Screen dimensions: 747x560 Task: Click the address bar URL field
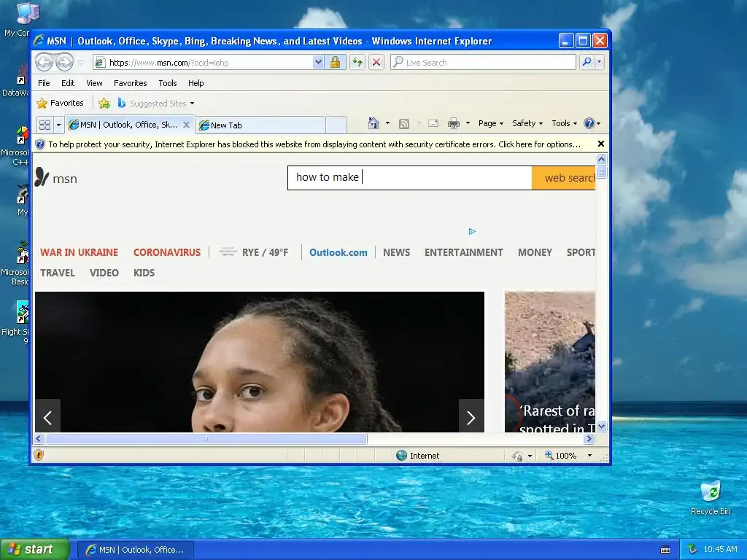click(x=203, y=63)
